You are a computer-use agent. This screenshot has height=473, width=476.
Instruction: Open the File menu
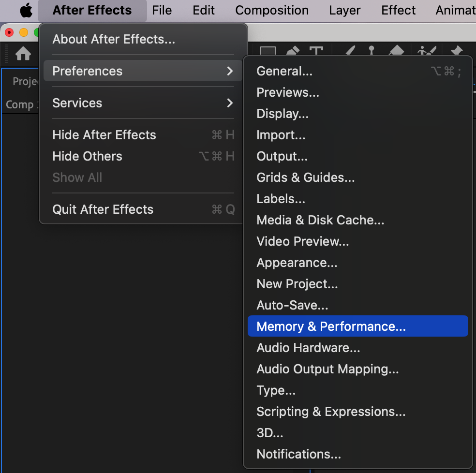(x=162, y=10)
